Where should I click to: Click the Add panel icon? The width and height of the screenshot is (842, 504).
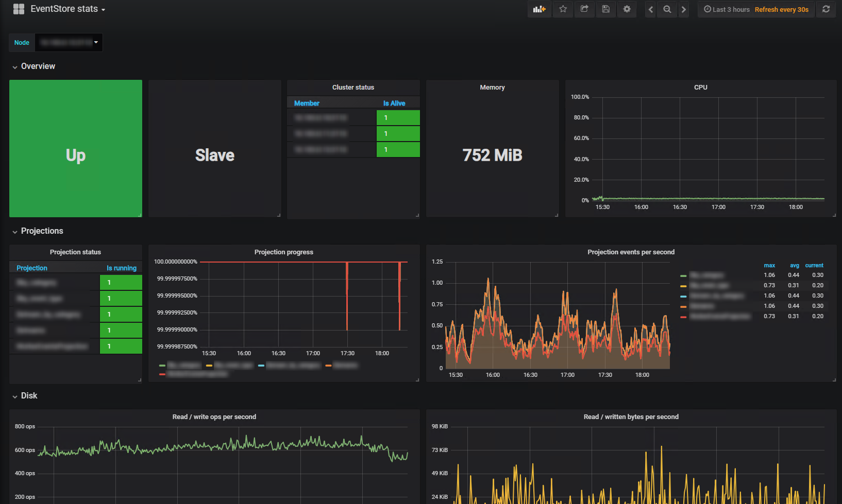coord(539,9)
